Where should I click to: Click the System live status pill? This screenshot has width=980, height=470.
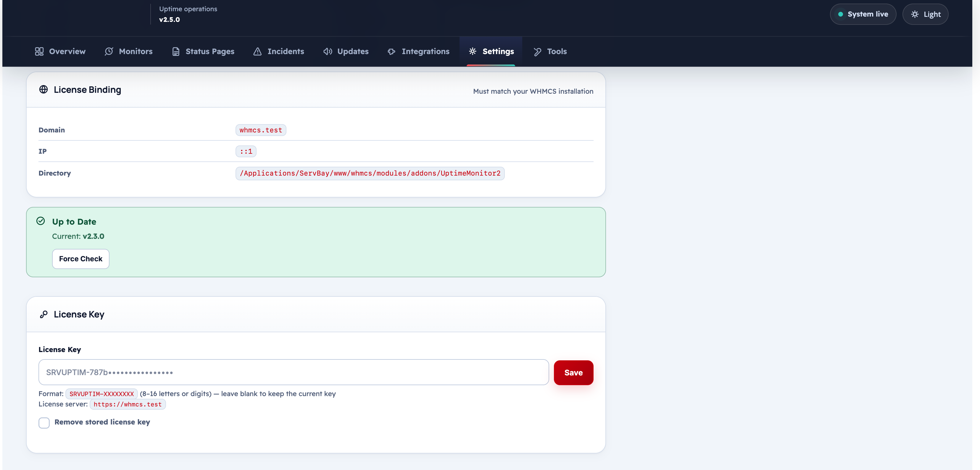tap(863, 14)
